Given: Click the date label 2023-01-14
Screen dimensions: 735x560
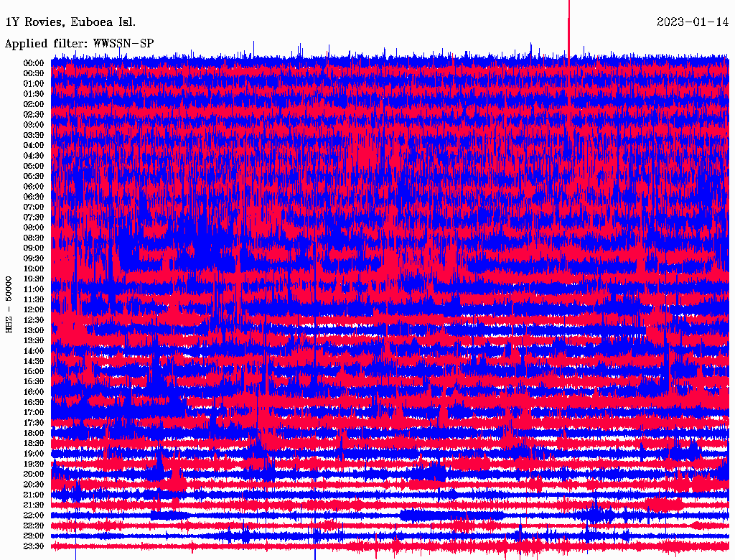Looking at the screenshot, I should coord(692,22).
